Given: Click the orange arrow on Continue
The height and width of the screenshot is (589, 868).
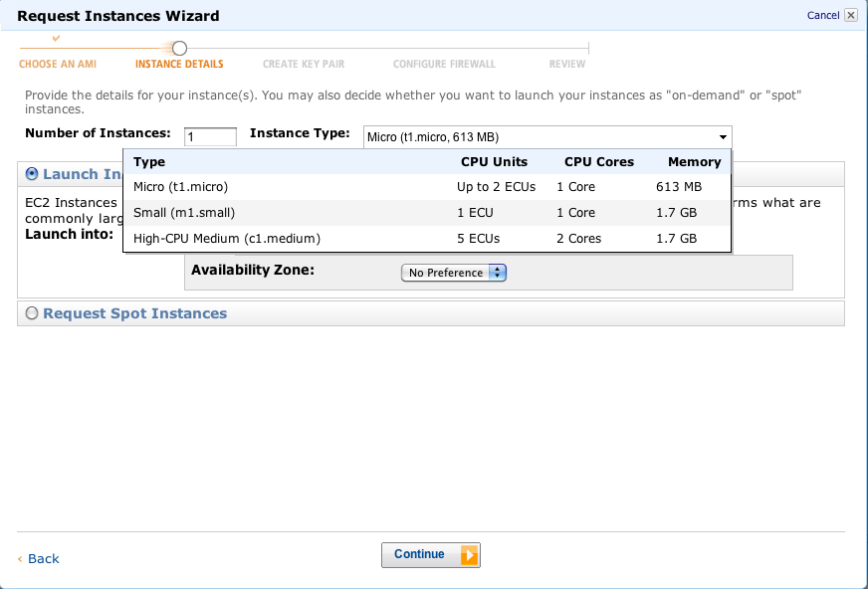Looking at the screenshot, I should point(469,555).
